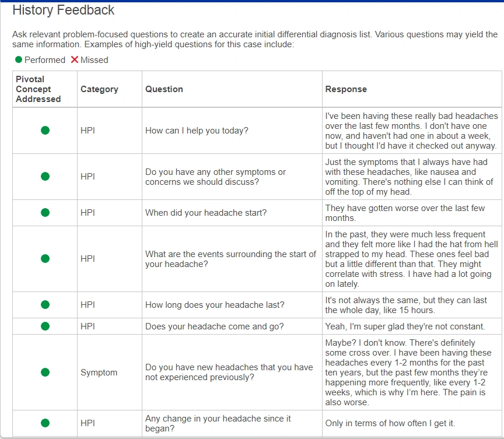Click the response 'Only in terms of how often I get it'

(x=390, y=423)
